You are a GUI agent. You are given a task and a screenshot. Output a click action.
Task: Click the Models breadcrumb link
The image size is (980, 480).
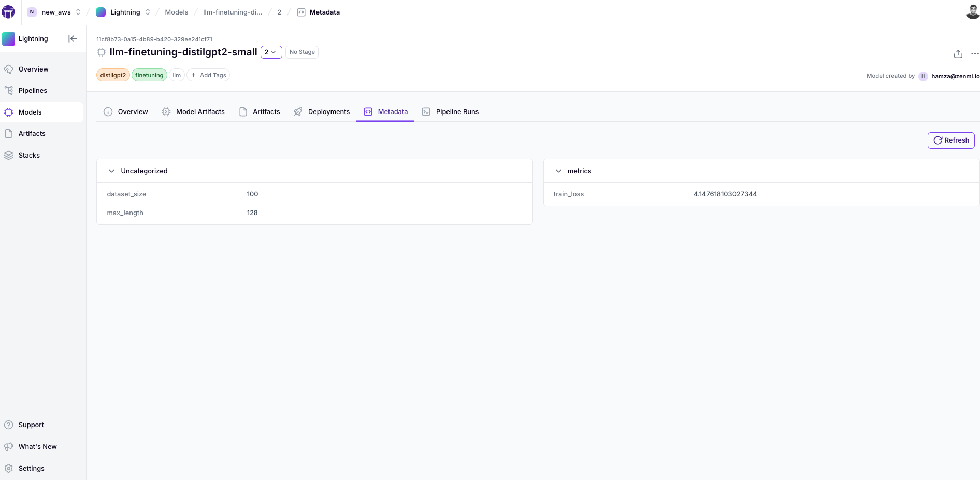(176, 12)
